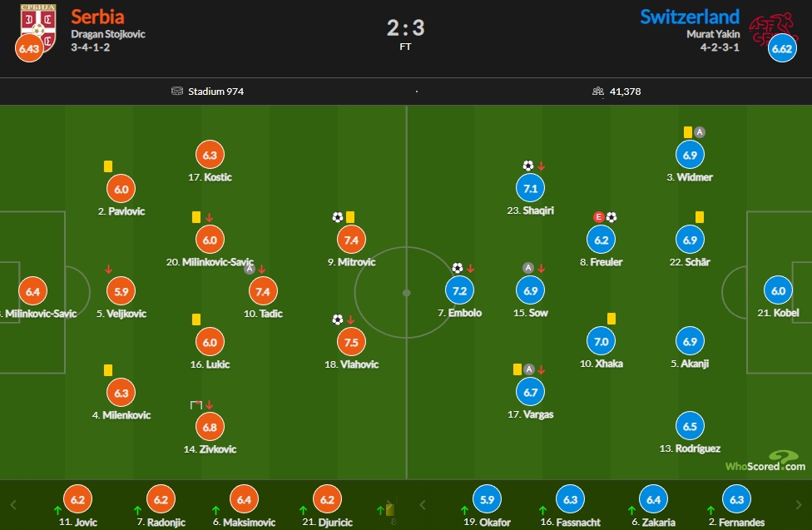Viewport: 812px width, 530px height.
Task: Click the stadium icon beside Stadium 974
Action: [x=177, y=92]
